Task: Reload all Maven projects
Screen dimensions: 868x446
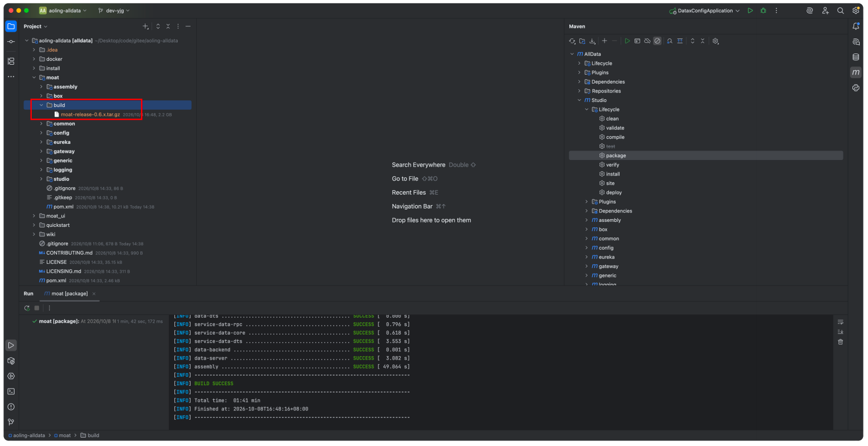Action: click(x=572, y=41)
